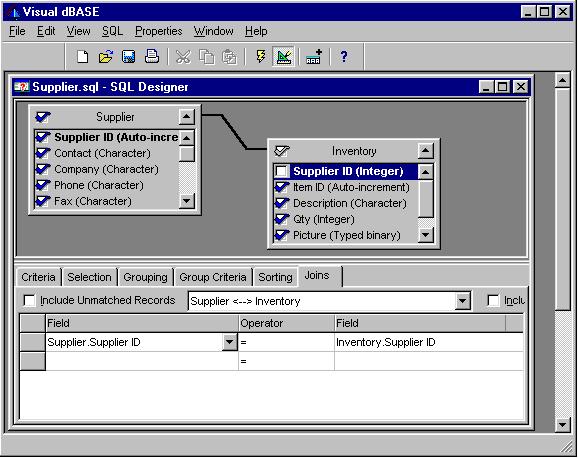Click the Inventory.Supplier ID join field cell

(429, 342)
